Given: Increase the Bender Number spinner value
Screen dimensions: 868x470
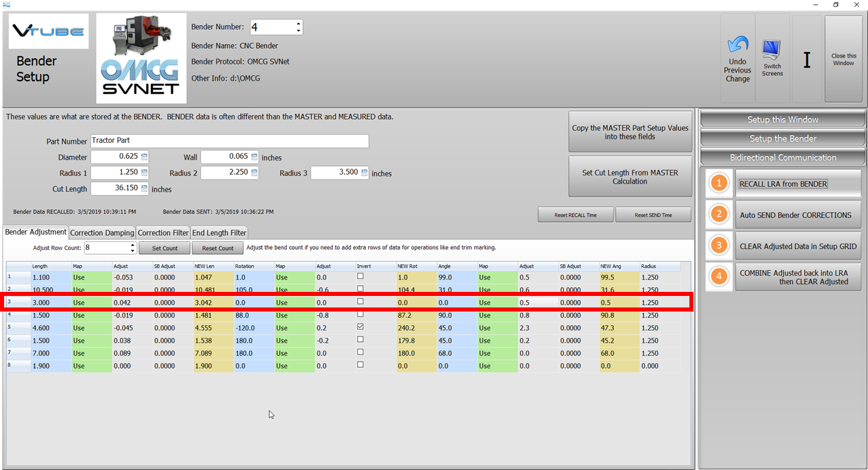Looking at the screenshot, I should [298, 24].
